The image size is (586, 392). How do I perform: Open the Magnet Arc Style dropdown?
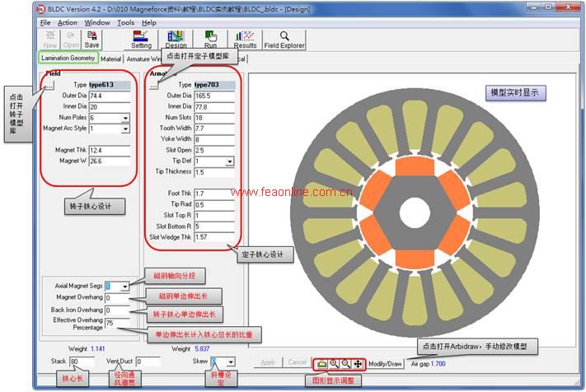[x=125, y=129]
